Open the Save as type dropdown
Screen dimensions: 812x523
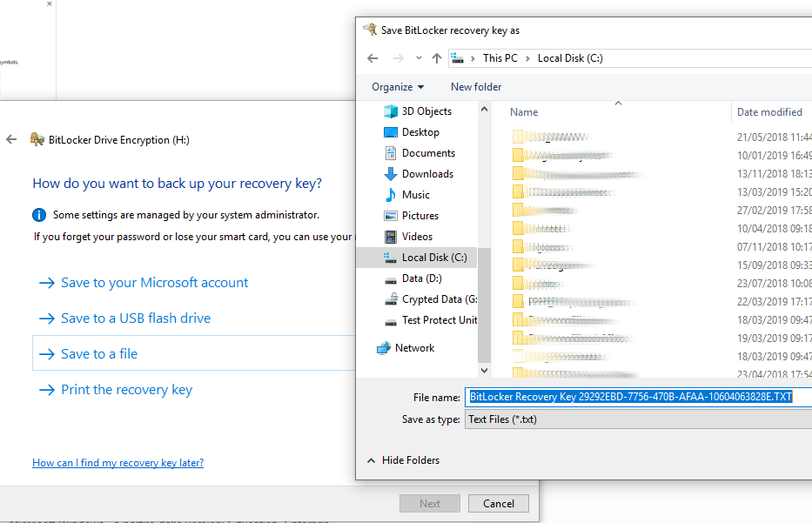[638, 419]
